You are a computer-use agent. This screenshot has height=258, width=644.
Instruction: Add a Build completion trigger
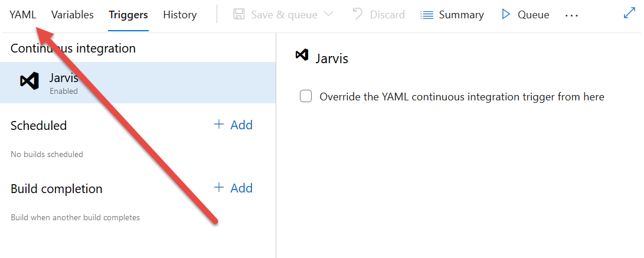point(233,188)
